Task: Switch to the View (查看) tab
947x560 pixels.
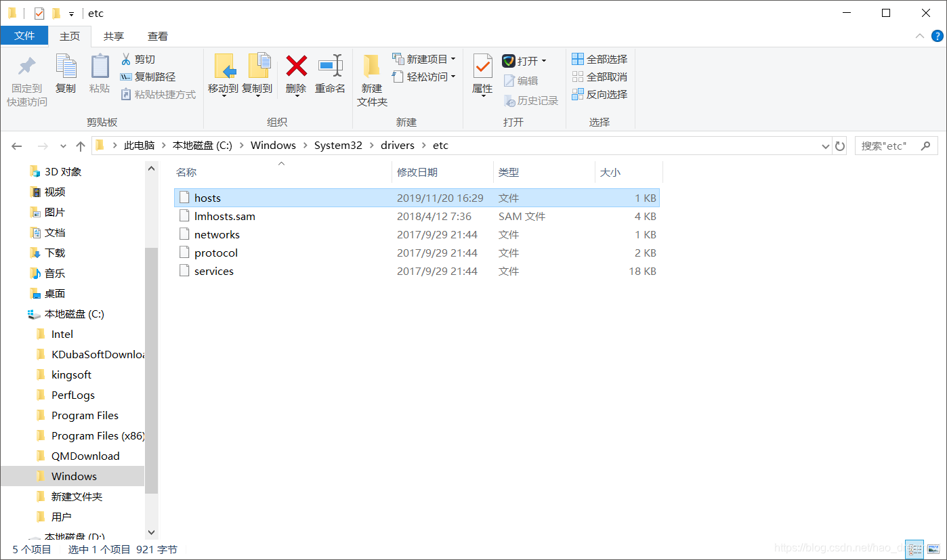Action: click(158, 36)
